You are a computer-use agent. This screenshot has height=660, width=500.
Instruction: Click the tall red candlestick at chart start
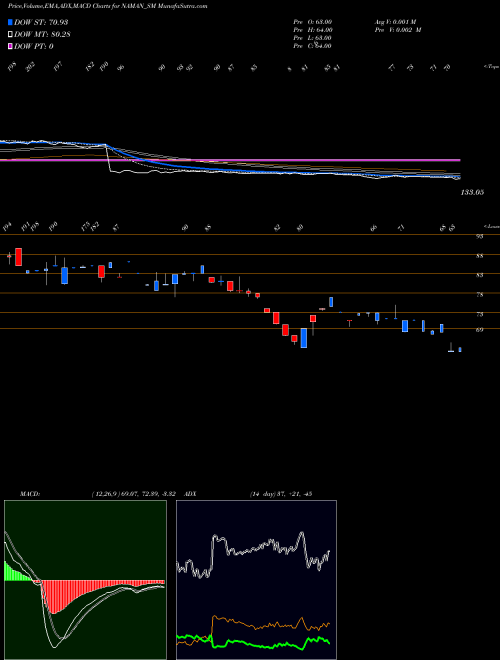pos(19,257)
